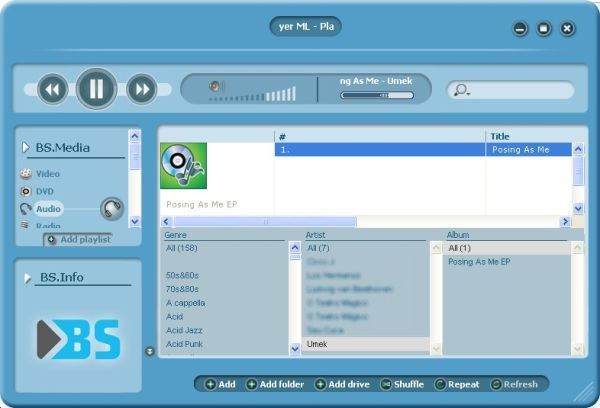Toggle Repeat playback mode

457,384
